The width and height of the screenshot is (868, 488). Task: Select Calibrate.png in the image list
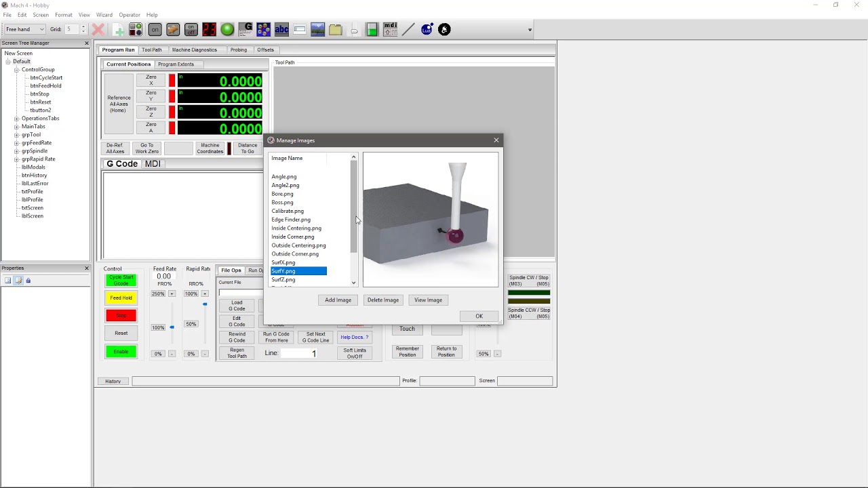coord(288,211)
